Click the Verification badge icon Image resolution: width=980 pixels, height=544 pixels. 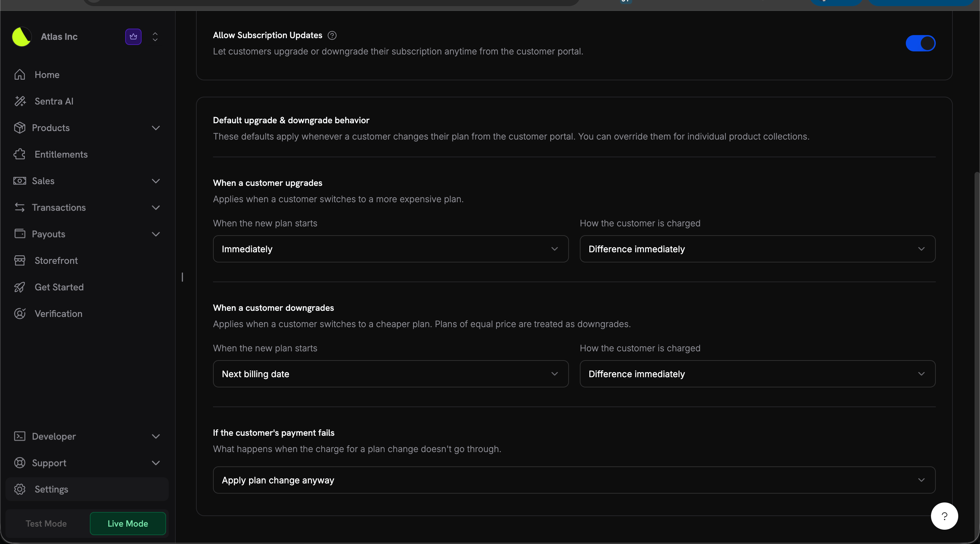tap(20, 314)
